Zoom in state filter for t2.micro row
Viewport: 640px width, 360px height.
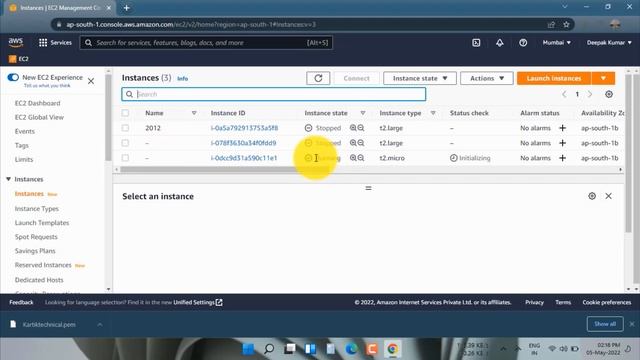tap(353, 158)
